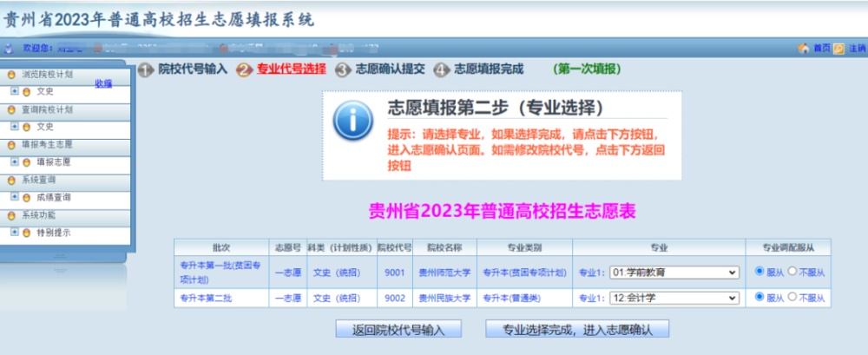Click the 注销 link
The image size is (868, 355).
pyautogui.click(x=857, y=49)
